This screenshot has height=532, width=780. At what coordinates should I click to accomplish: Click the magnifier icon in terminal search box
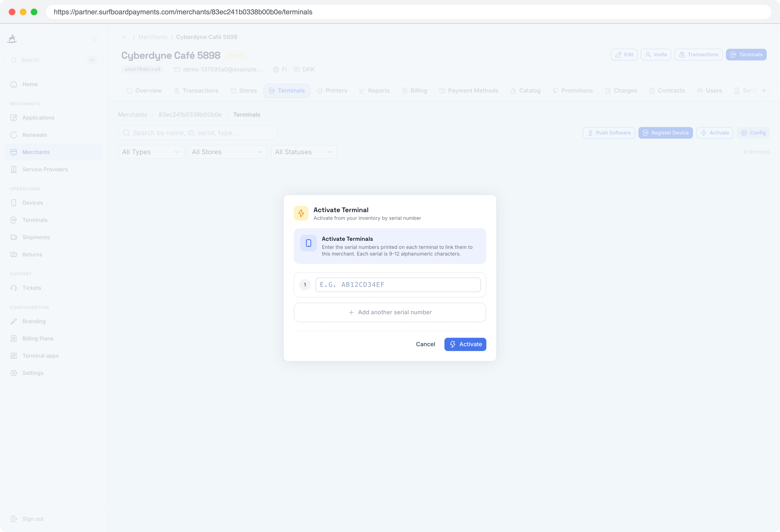[x=126, y=133]
